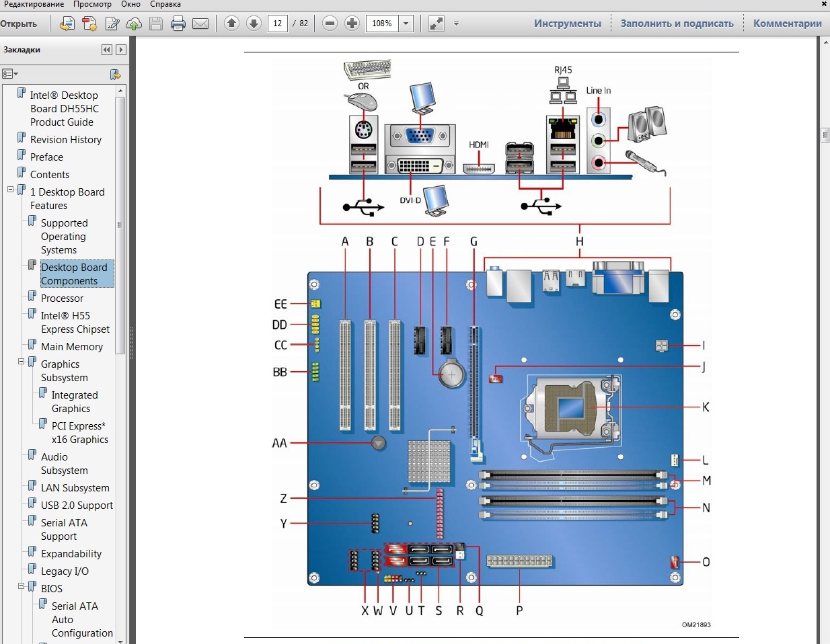Click the send by email envelope icon
Viewport: 830px width, 644px height.
[x=200, y=24]
